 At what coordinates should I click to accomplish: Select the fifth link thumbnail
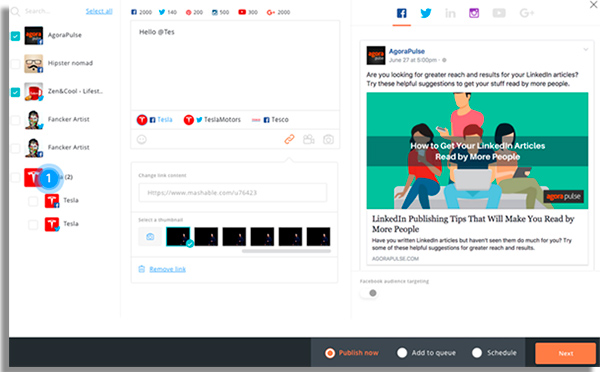[x=290, y=237]
